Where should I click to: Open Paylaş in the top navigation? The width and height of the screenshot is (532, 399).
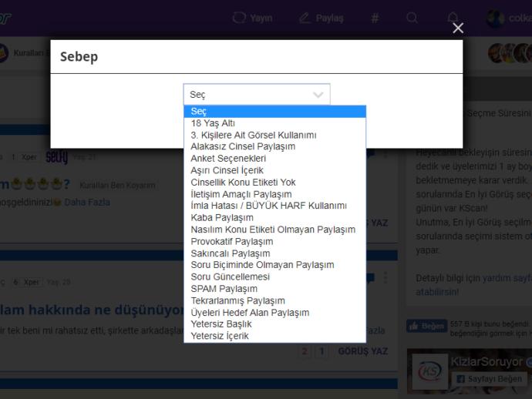[322, 18]
